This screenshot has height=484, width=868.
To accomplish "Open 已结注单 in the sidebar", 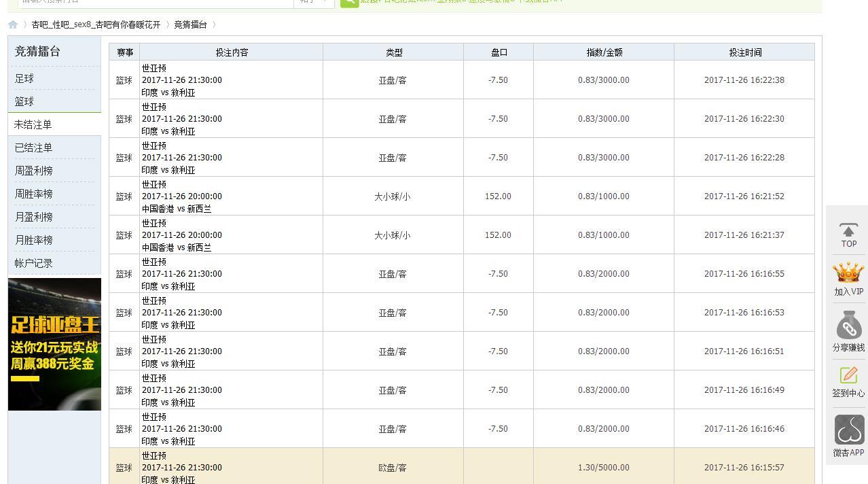I will pos(33,148).
